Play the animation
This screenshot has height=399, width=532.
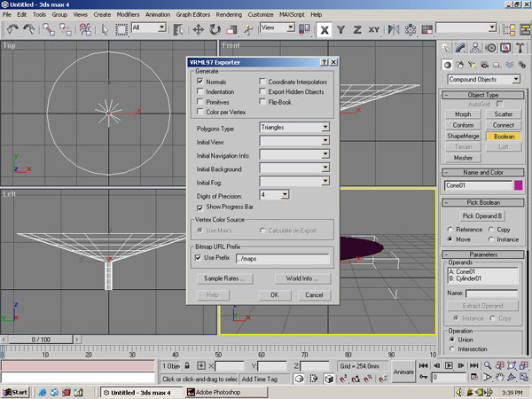pyautogui.click(x=449, y=365)
